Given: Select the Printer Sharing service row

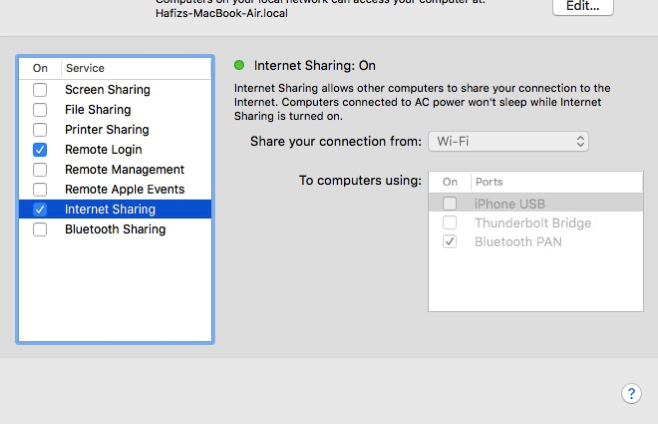Looking at the screenshot, I should pos(115,130).
